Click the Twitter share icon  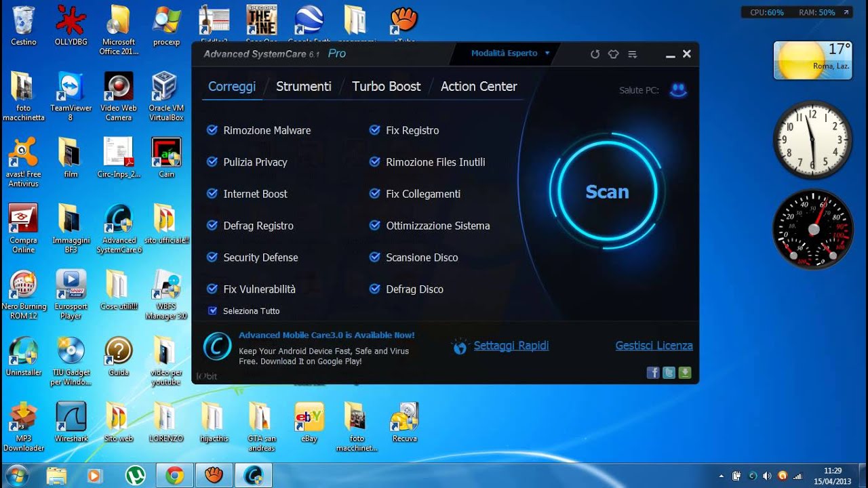(669, 372)
